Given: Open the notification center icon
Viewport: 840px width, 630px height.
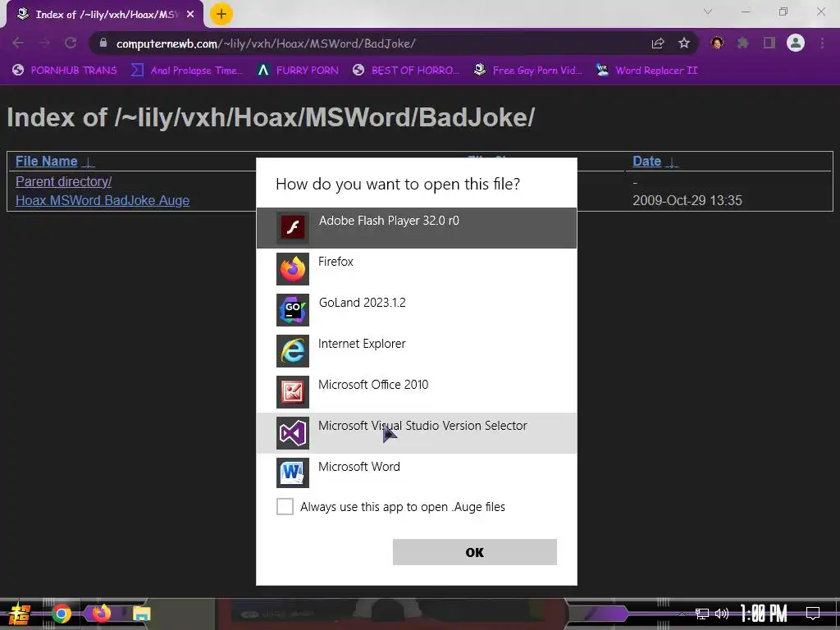Looking at the screenshot, I should tap(813, 614).
